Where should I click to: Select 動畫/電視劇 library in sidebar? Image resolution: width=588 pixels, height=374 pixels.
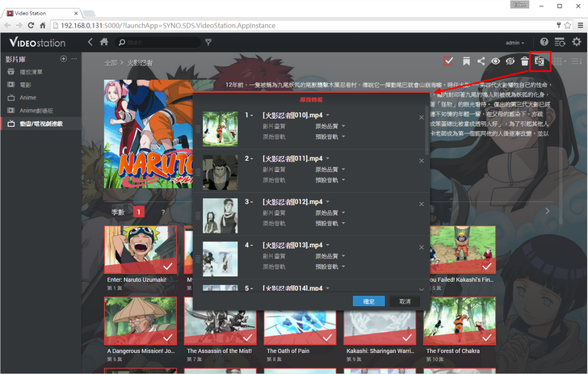click(41, 124)
